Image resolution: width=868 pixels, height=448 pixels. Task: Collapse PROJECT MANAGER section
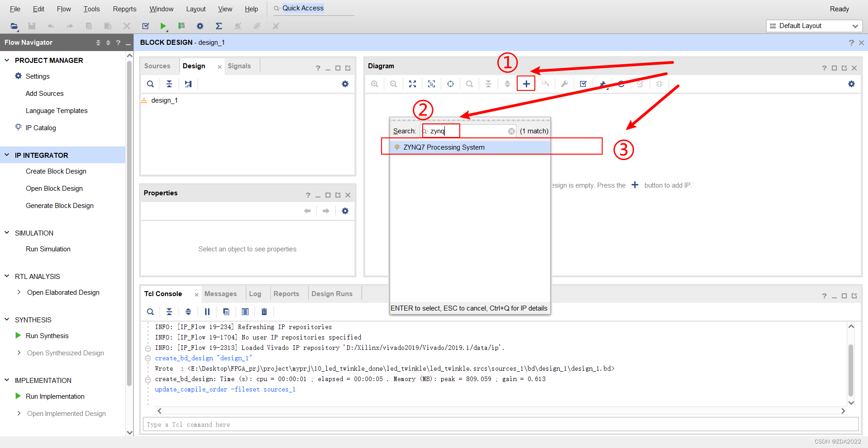click(x=7, y=60)
